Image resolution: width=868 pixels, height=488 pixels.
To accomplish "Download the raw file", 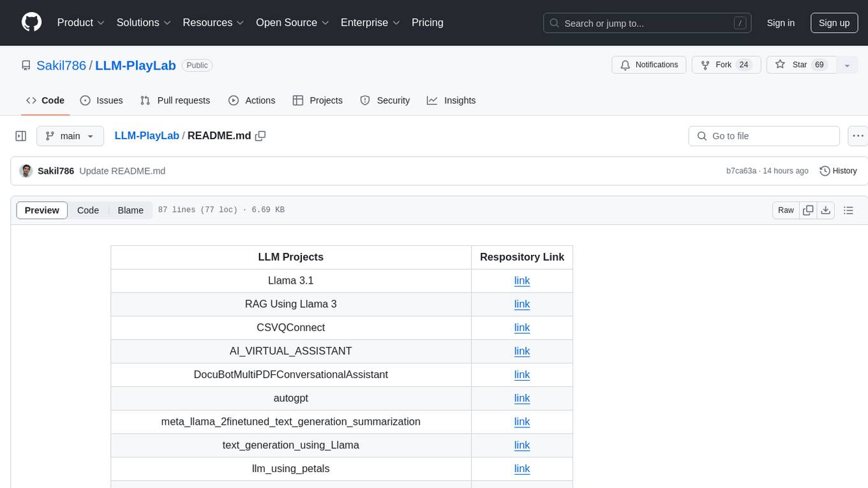I will 825,210.
